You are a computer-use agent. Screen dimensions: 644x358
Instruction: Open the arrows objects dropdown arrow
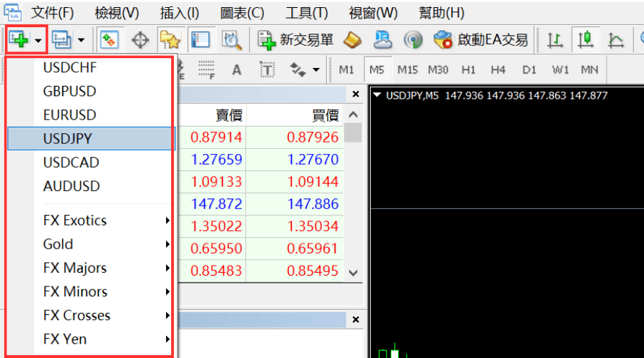[x=316, y=70]
